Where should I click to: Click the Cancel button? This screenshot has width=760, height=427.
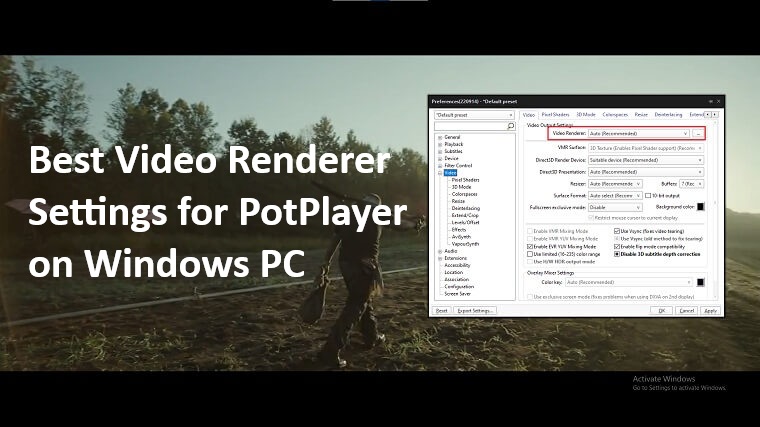click(687, 311)
